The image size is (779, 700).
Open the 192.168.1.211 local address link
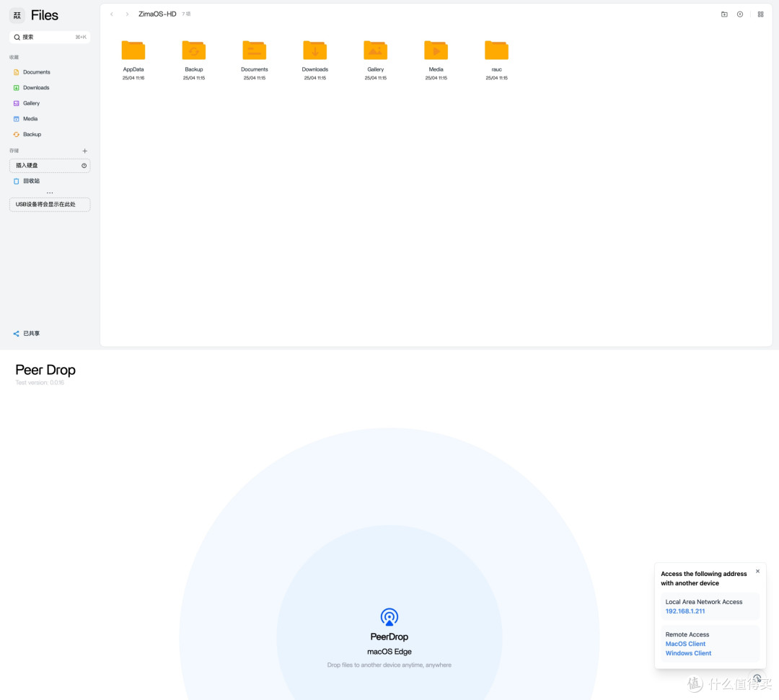pos(685,611)
